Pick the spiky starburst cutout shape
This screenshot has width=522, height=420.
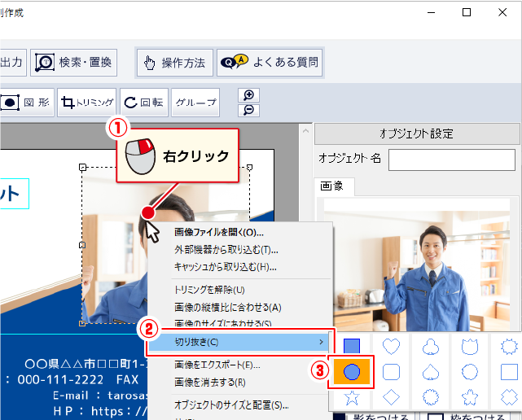click(x=509, y=346)
